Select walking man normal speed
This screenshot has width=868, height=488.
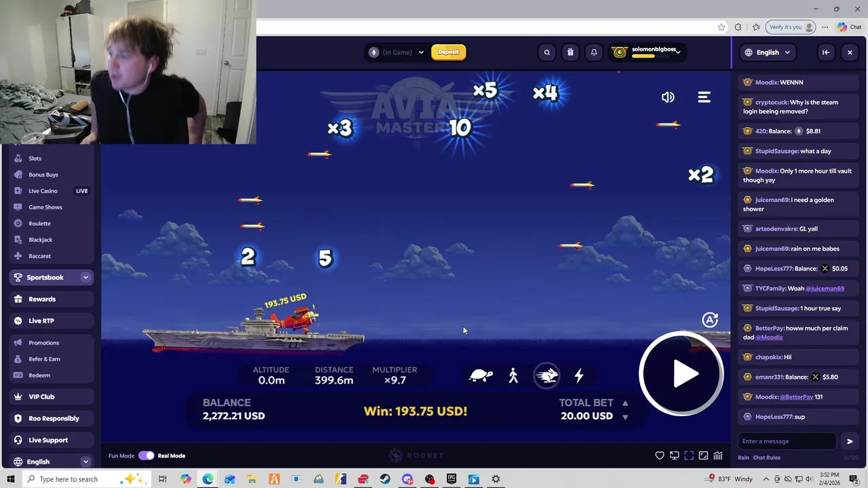[x=513, y=375]
